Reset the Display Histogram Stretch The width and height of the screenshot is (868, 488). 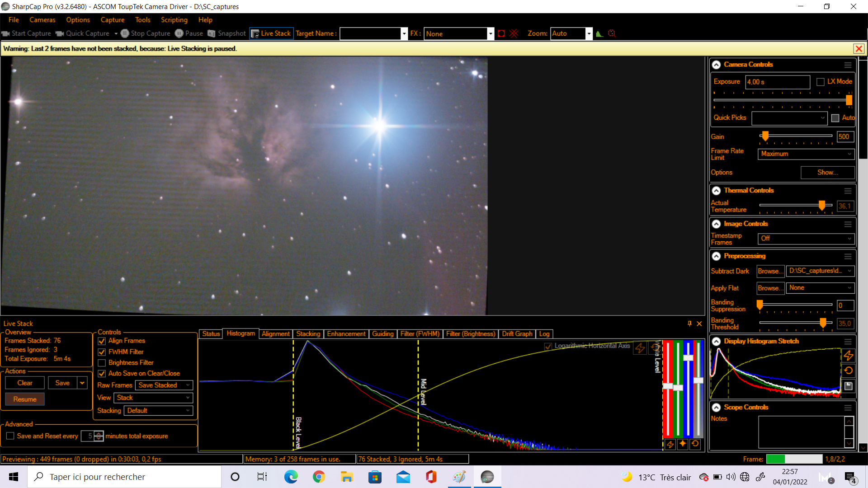click(x=849, y=371)
